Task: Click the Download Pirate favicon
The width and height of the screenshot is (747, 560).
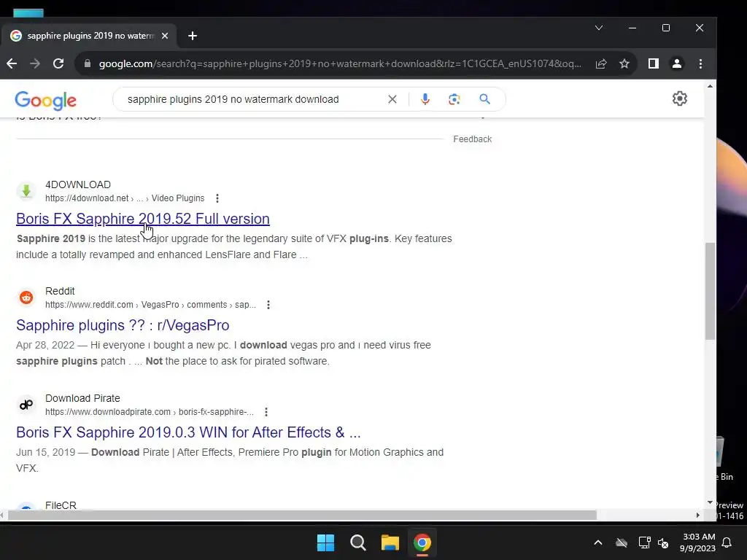Action: point(26,405)
